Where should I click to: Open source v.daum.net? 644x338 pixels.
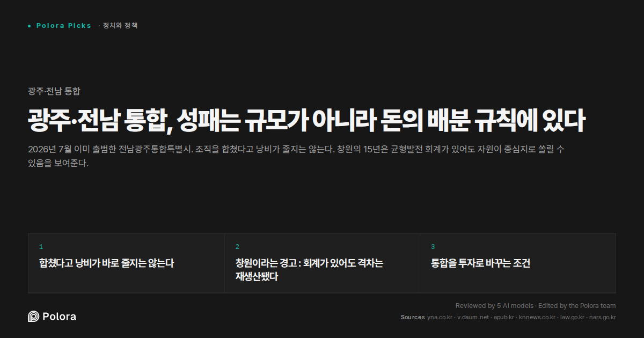pos(473,318)
